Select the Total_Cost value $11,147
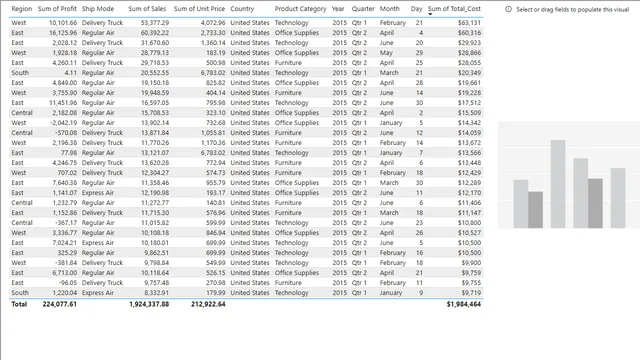 (x=469, y=213)
